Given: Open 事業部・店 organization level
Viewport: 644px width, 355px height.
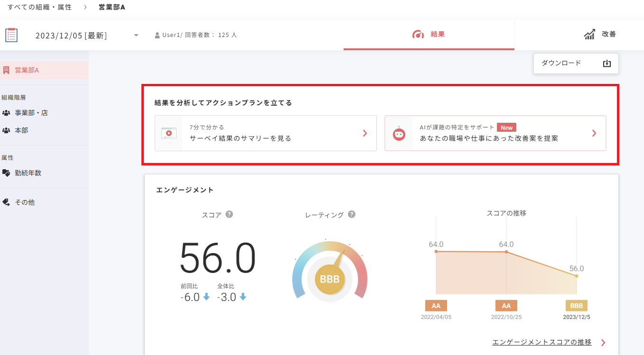Looking at the screenshot, I should click(x=31, y=113).
